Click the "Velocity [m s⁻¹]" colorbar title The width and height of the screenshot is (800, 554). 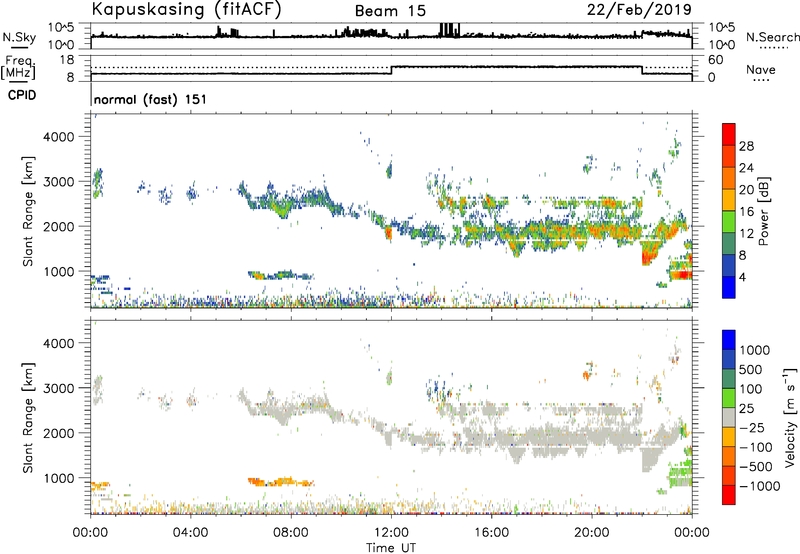(790, 417)
